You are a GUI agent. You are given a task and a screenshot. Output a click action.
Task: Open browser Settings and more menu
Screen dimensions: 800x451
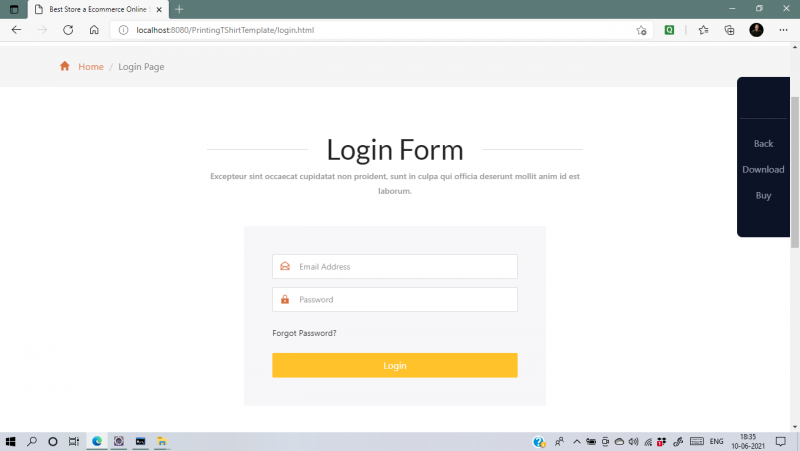(x=784, y=30)
